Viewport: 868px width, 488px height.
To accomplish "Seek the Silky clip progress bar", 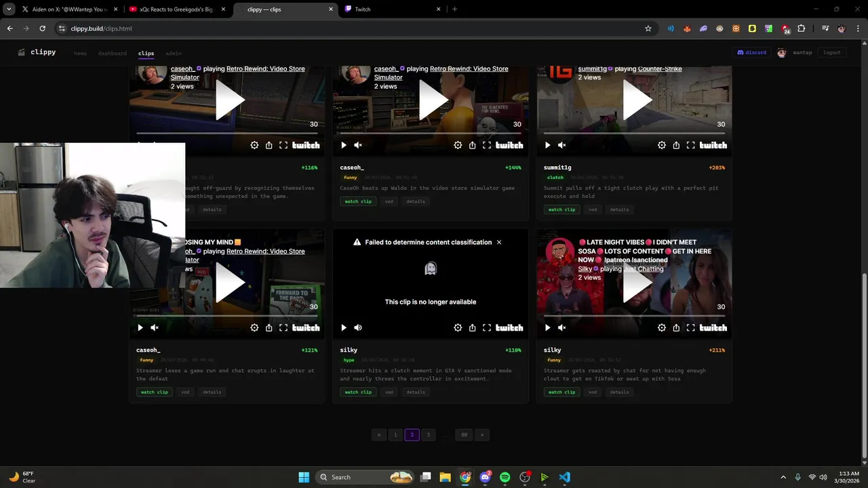I will pyautogui.click(x=634, y=315).
